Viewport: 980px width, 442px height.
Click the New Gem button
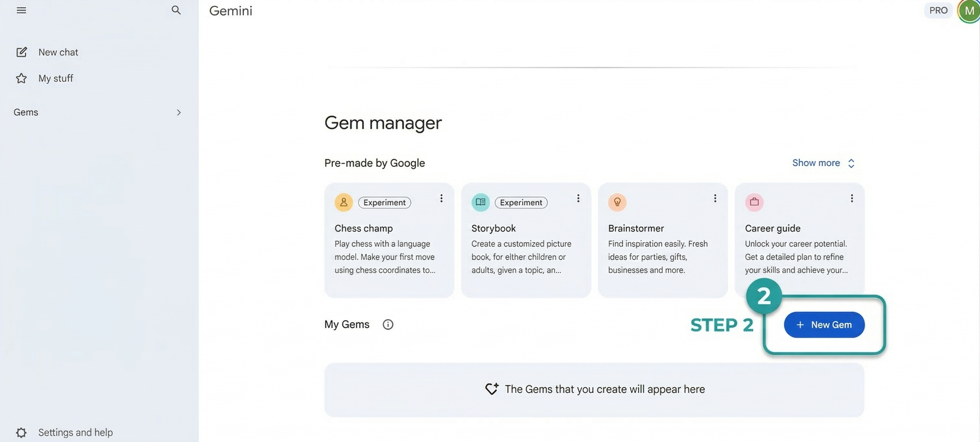(824, 324)
